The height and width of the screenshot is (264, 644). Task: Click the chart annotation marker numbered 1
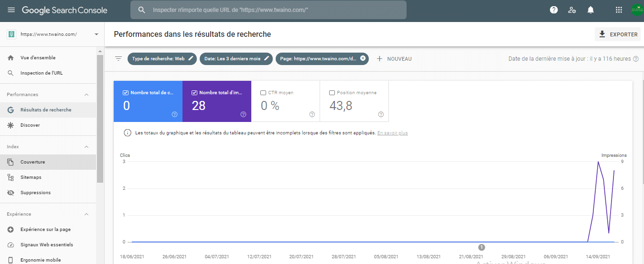[x=482, y=247]
